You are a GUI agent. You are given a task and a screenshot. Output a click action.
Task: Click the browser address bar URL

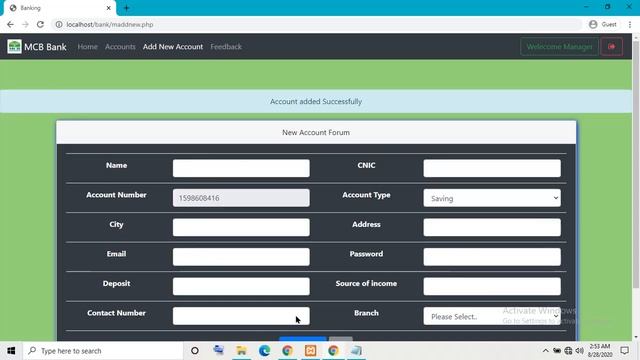(x=110, y=24)
